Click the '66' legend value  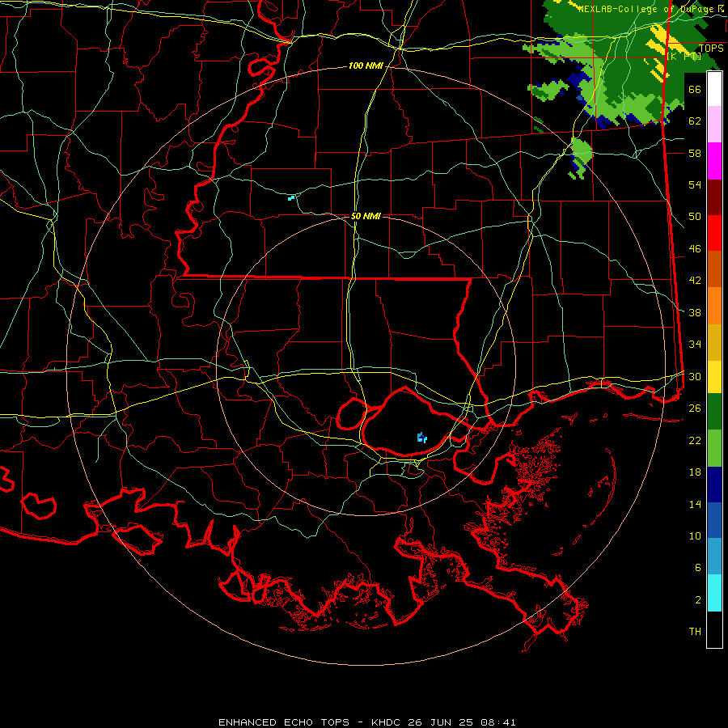coord(695,89)
